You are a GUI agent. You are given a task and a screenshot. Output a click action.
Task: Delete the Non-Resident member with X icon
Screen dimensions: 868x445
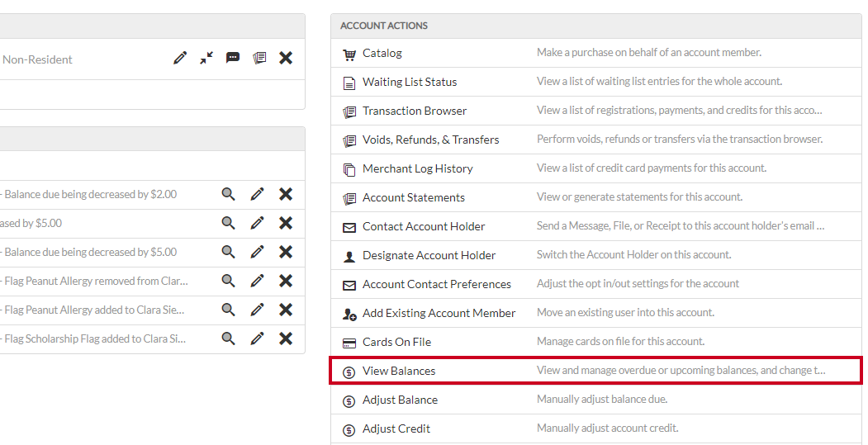click(x=286, y=58)
